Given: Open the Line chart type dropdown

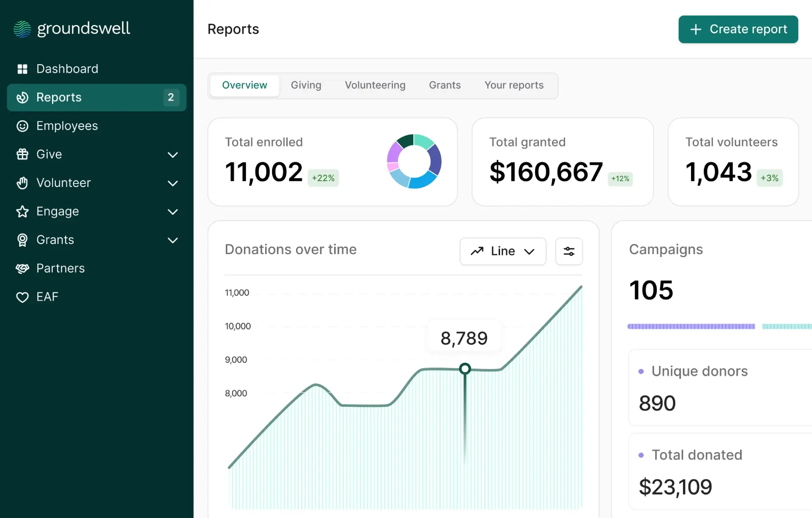Looking at the screenshot, I should (x=503, y=251).
